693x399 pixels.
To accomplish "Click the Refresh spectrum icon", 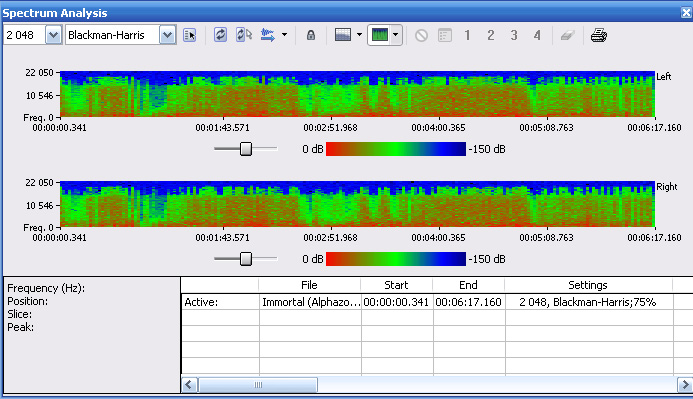I will [x=220, y=35].
